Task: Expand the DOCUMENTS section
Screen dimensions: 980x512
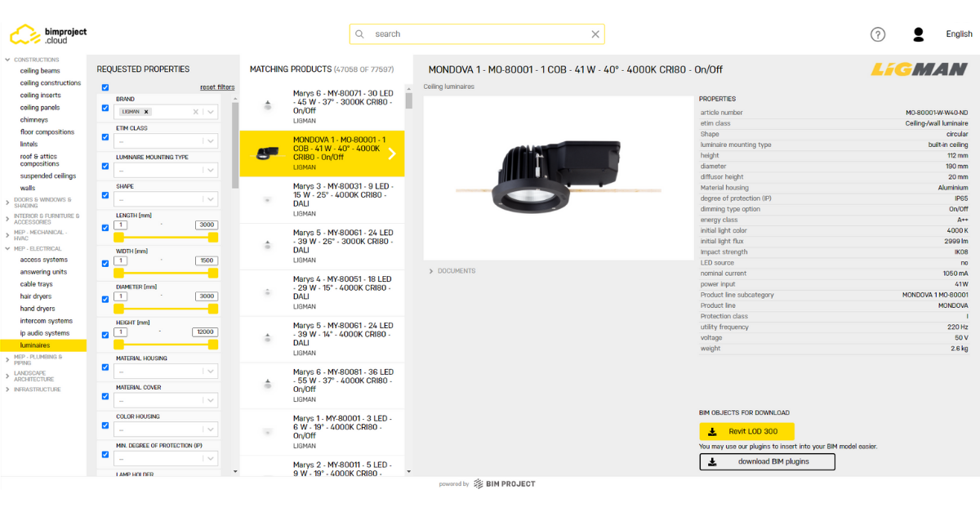Action: coord(452,271)
